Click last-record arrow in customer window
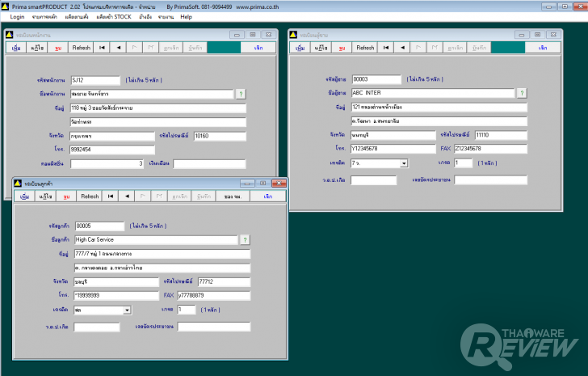Screen dimensions: 588x376 (x=159, y=196)
